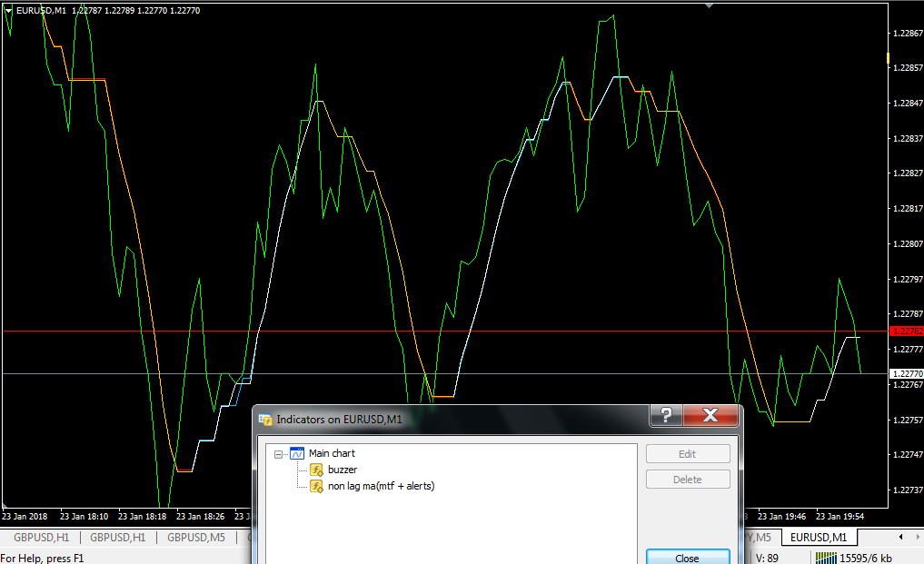Screen dimensions: 924x564
Task: Close the indicators list with the Close button
Action: (x=688, y=558)
